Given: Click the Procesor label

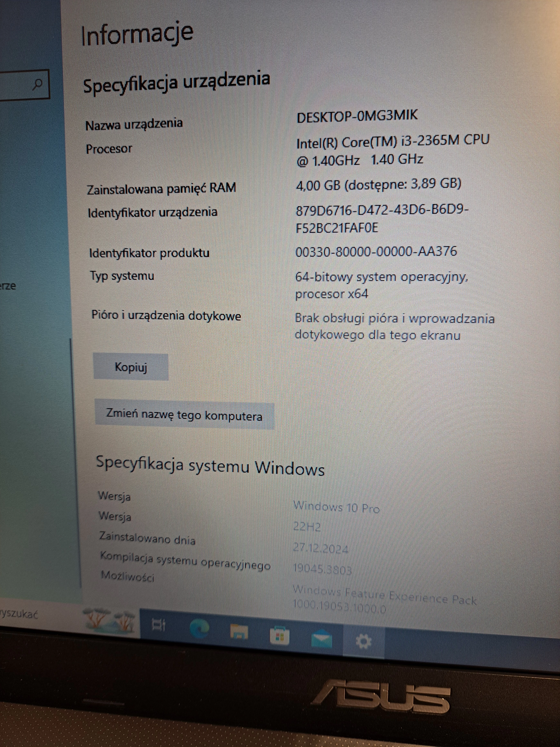Looking at the screenshot, I should tap(109, 149).
